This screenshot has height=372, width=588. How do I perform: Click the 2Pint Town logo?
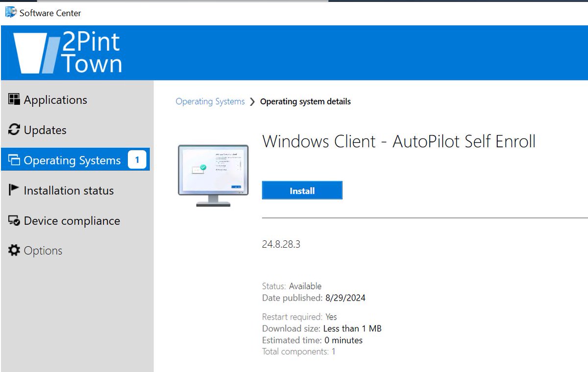(x=67, y=53)
